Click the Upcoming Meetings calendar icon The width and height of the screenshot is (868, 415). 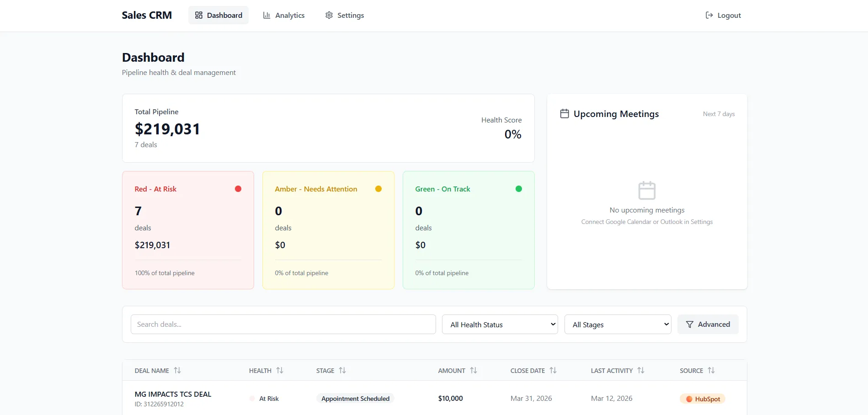pyautogui.click(x=564, y=113)
